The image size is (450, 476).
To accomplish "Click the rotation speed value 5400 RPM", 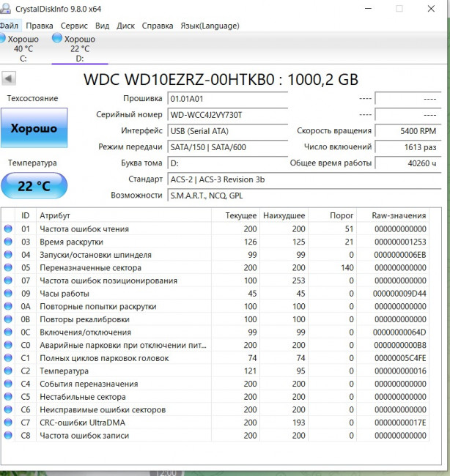I will coord(408,131).
